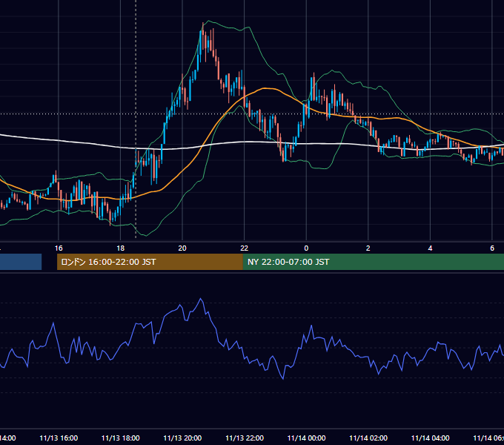Click the 2 hour label on price chart axis
The height and width of the screenshot is (445, 504).
[368, 248]
